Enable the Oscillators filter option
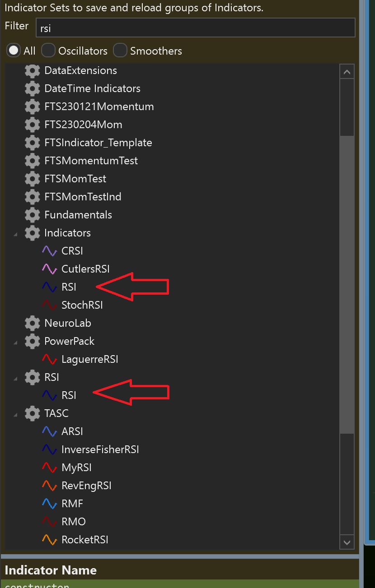 (x=48, y=51)
